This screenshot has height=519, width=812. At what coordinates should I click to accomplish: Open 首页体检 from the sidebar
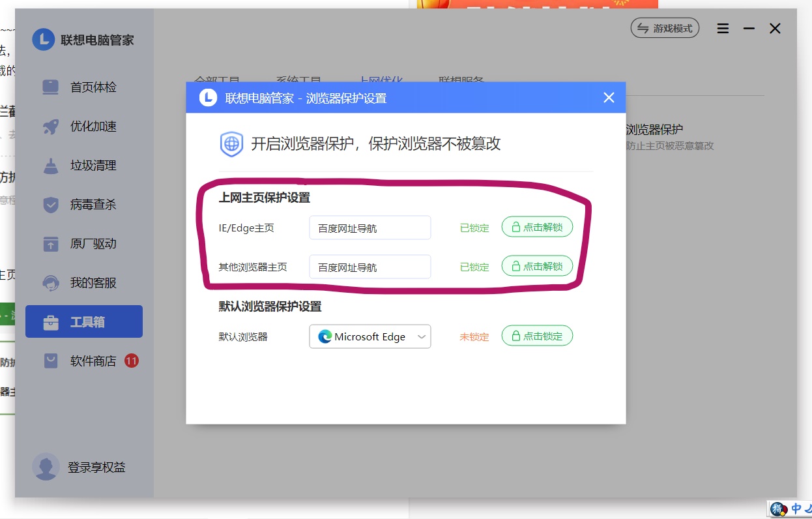93,87
